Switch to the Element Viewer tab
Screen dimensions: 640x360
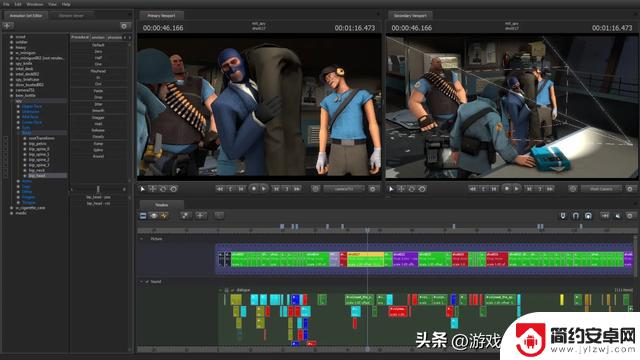(x=71, y=16)
